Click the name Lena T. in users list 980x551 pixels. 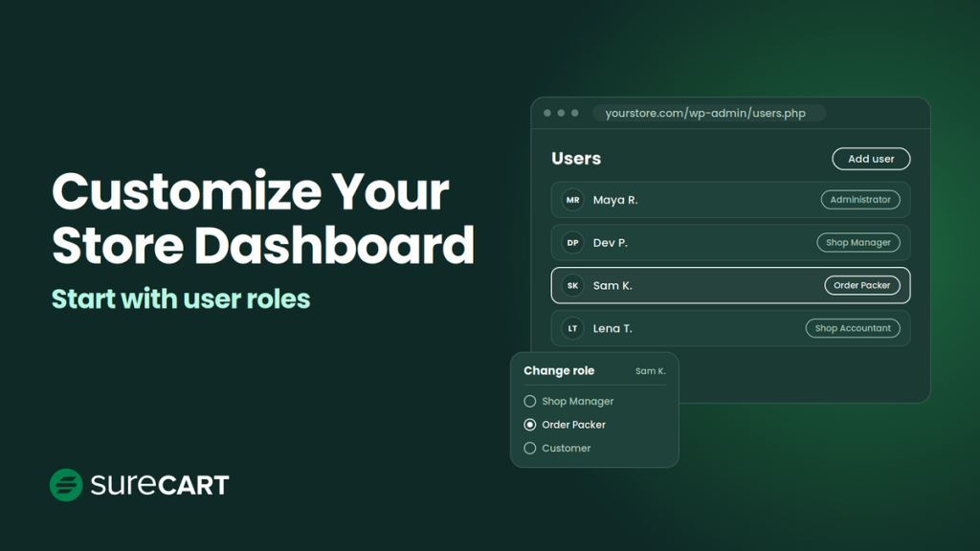coord(612,328)
